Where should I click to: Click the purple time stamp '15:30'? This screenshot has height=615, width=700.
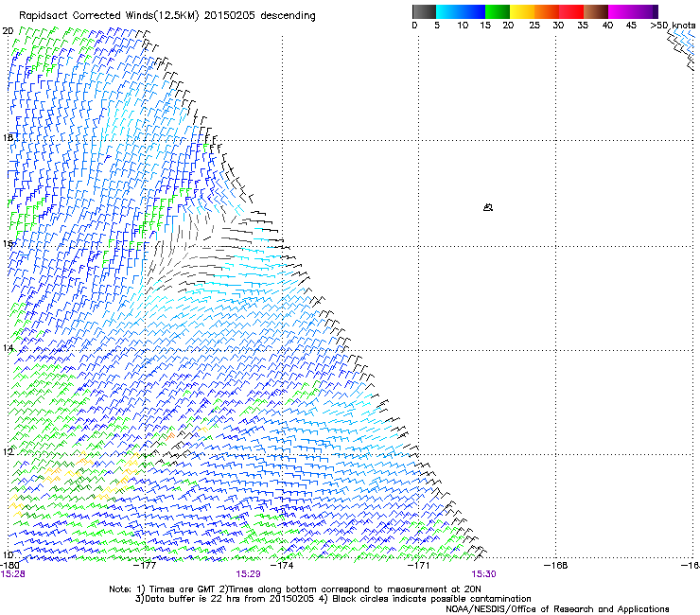pyautogui.click(x=484, y=574)
